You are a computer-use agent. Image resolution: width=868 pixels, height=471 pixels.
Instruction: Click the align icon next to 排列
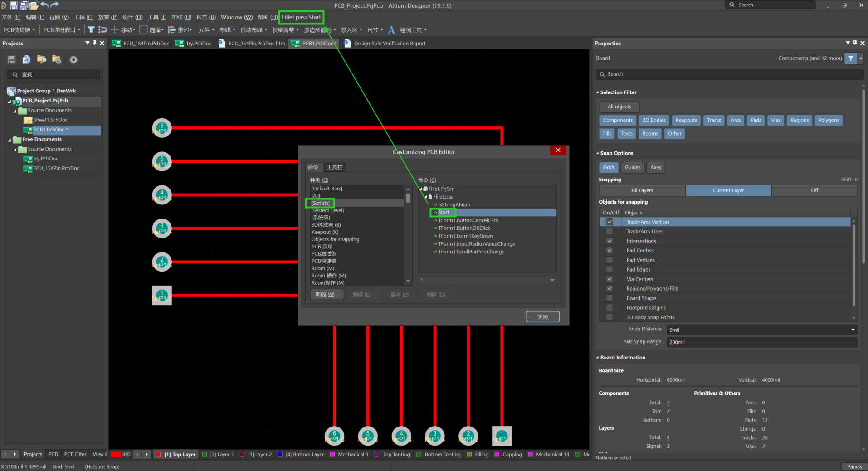click(x=172, y=30)
